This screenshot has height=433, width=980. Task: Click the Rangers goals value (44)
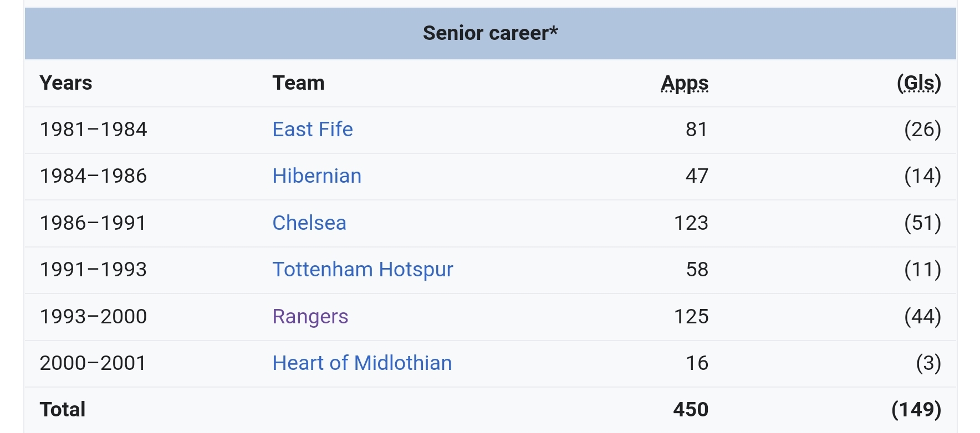pyautogui.click(x=922, y=317)
